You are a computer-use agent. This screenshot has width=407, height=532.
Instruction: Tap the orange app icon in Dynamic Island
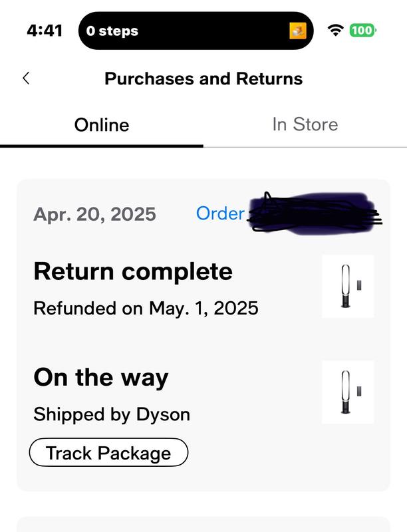tap(297, 31)
